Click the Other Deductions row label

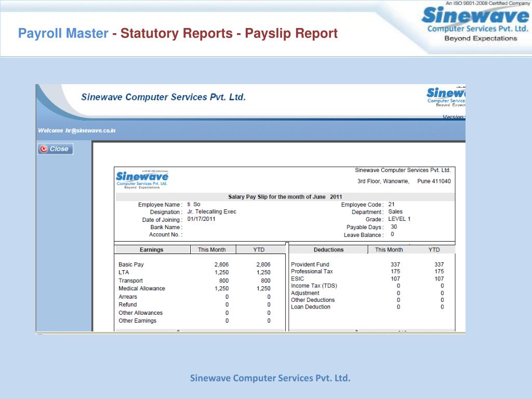point(312,300)
